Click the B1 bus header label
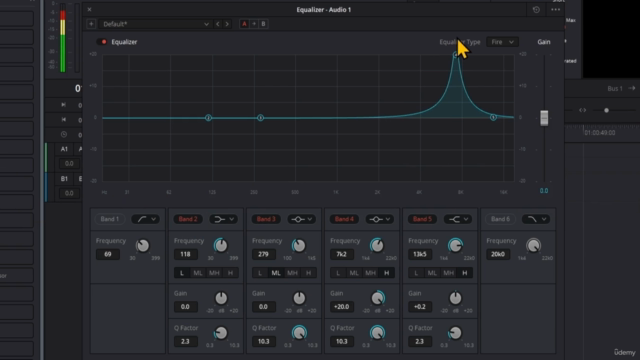The image size is (640, 360). [64, 179]
